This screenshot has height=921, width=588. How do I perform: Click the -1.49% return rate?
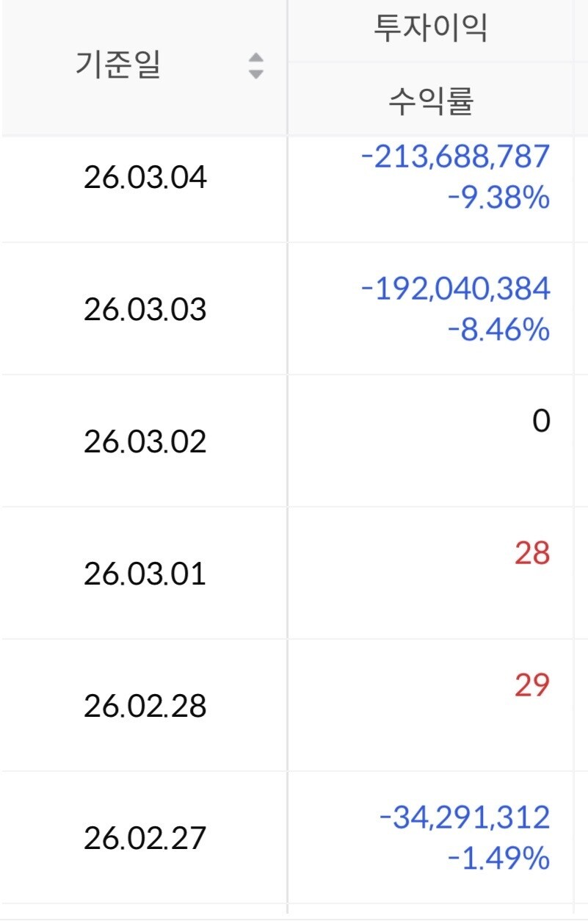coord(498,858)
